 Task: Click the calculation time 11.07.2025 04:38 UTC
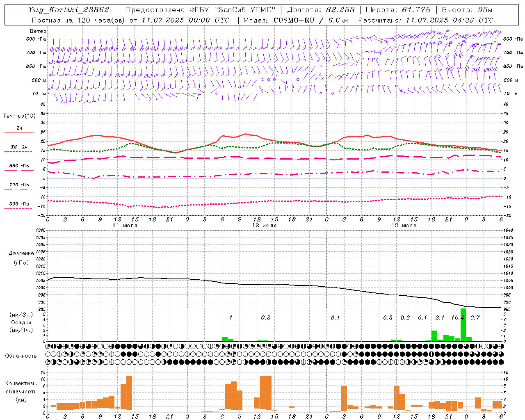pos(450,20)
